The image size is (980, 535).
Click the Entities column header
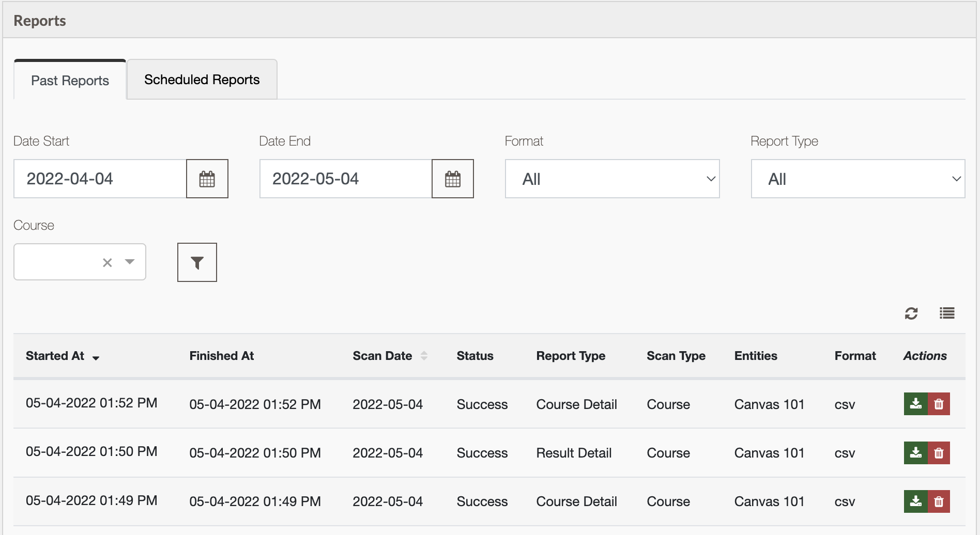756,356
